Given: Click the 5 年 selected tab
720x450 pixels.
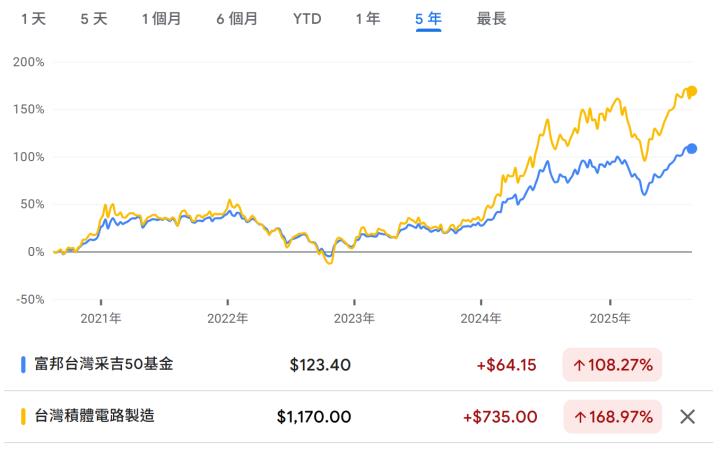Looking at the screenshot, I should coord(429,19).
